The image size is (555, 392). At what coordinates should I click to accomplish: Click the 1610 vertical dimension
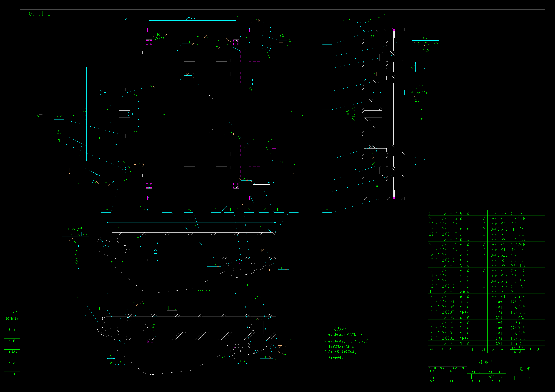tap(302, 114)
